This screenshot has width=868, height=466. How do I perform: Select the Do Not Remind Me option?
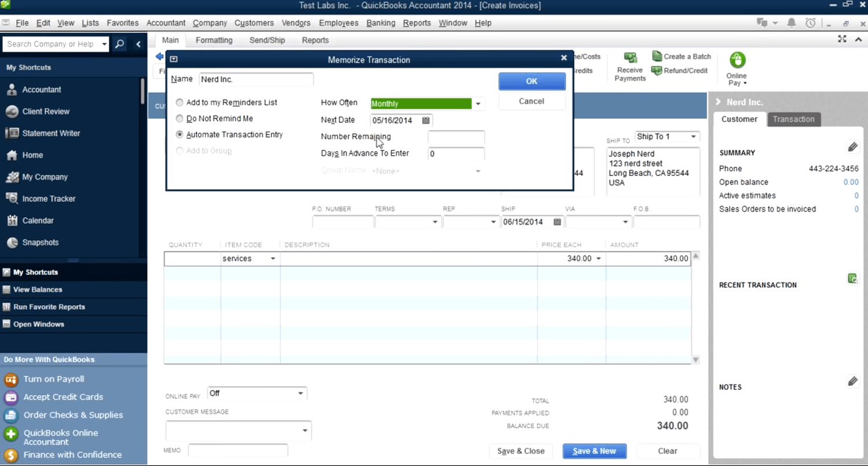click(x=179, y=119)
